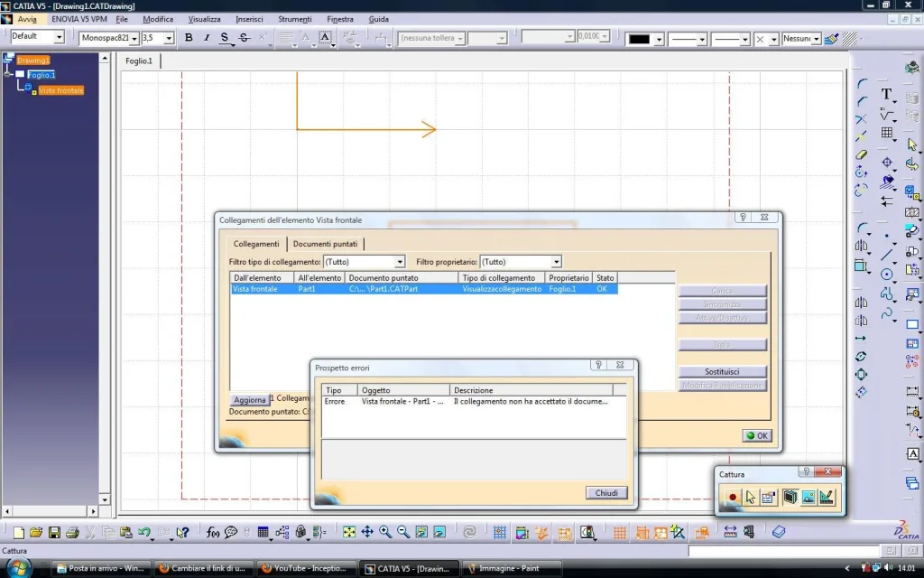Toggle Bold text formatting
The height and width of the screenshot is (578, 924).
(x=189, y=38)
